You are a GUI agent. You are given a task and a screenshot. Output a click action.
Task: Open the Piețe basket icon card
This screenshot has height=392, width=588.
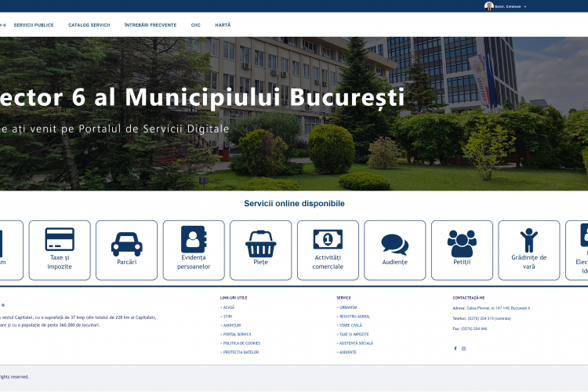pyautogui.click(x=260, y=250)
